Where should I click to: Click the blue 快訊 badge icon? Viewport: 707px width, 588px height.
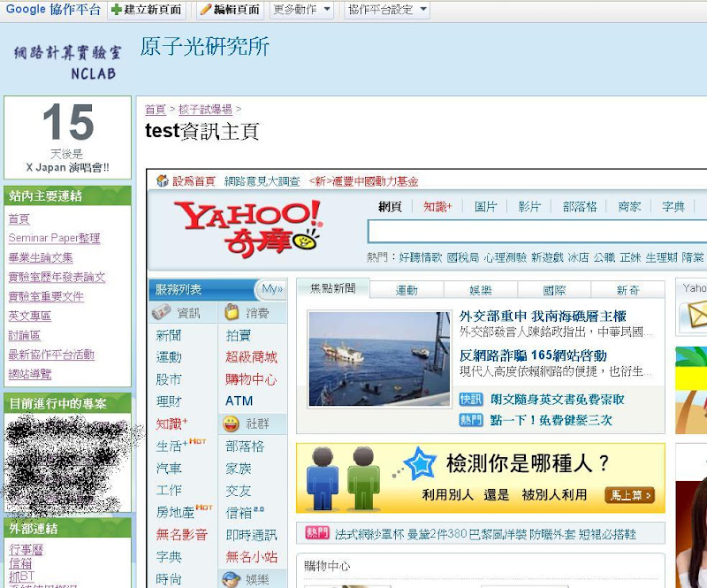click(471, 400)
